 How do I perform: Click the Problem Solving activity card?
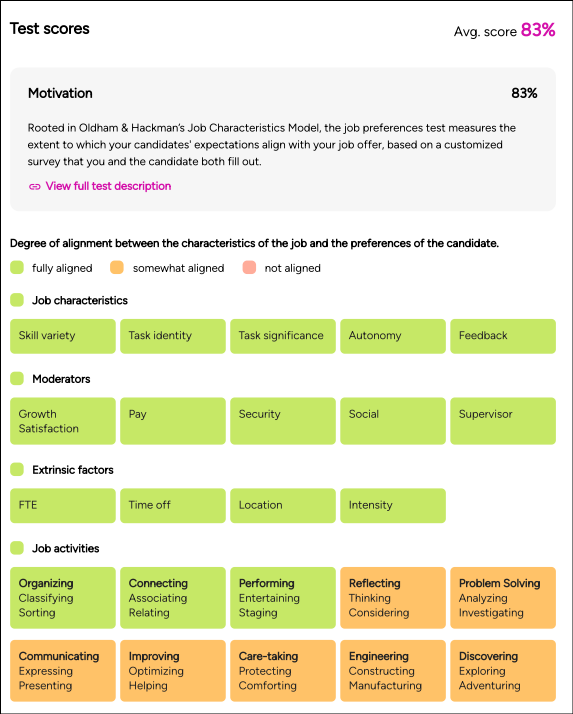tap(503, 598)
